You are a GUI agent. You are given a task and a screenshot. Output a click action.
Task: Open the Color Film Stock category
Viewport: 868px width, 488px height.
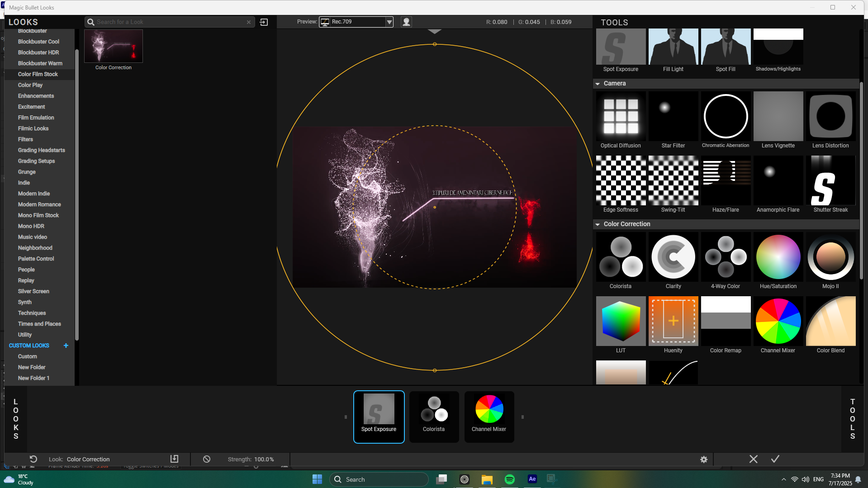38,74
